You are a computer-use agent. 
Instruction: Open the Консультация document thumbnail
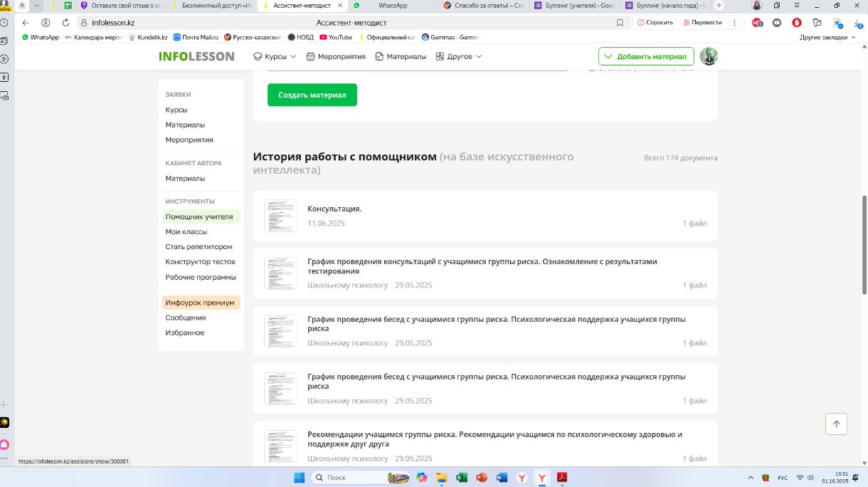(x=280, y=216)
